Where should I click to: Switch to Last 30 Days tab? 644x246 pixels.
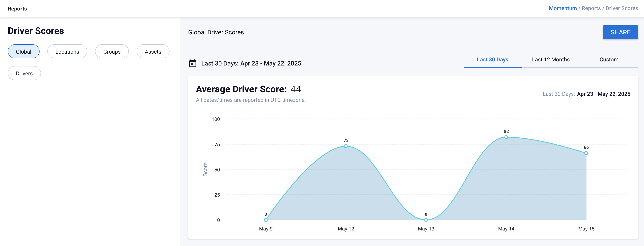tap(492, 60)
